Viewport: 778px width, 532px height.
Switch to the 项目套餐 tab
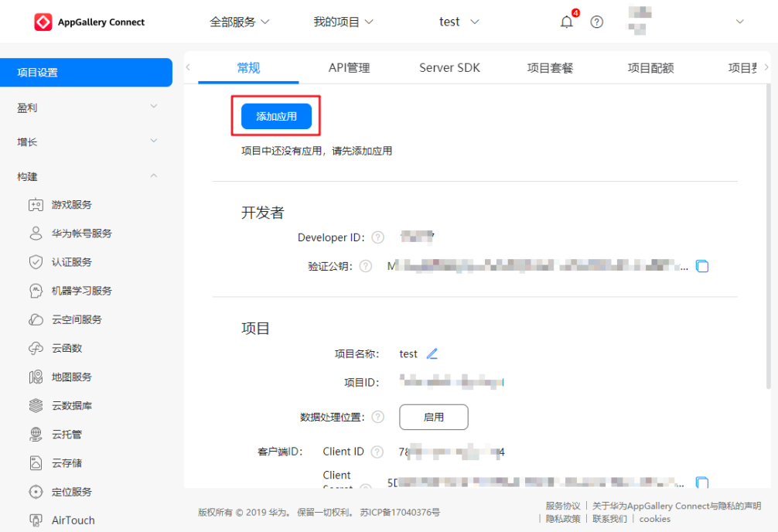[550, 68]
